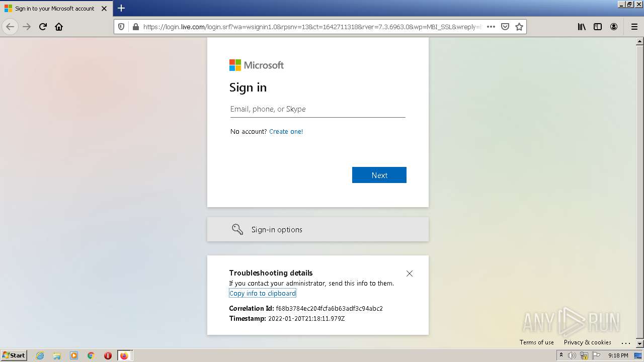Open the footer ellipsis more options

626,342
